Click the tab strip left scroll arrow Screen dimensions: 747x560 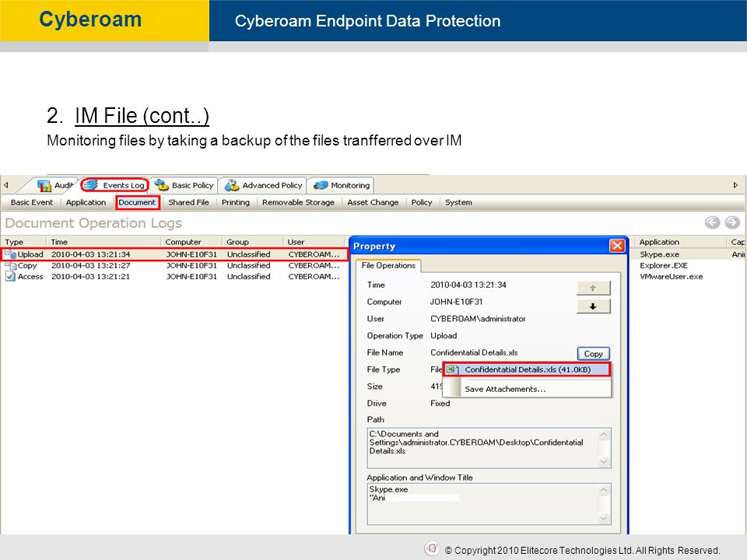[6, 185]
